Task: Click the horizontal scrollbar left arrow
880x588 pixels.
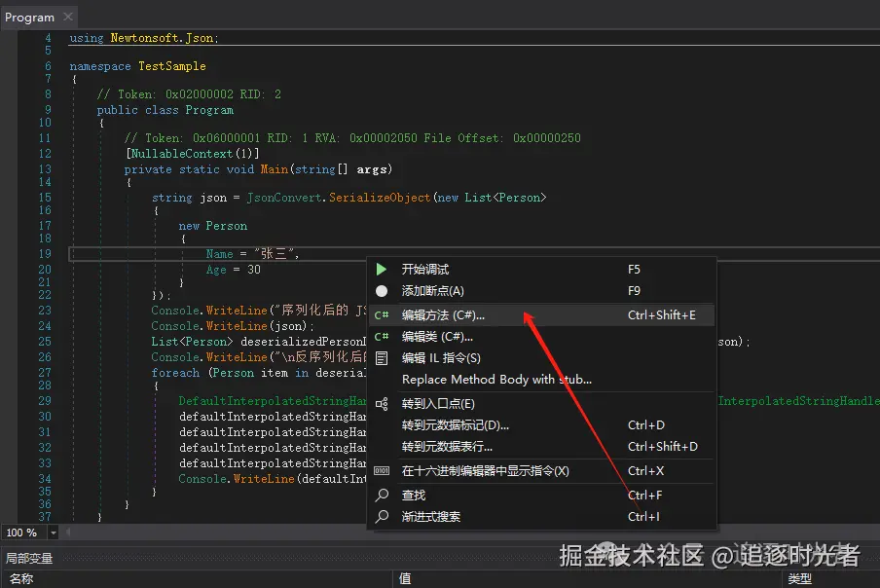Action: coord(68,532)
